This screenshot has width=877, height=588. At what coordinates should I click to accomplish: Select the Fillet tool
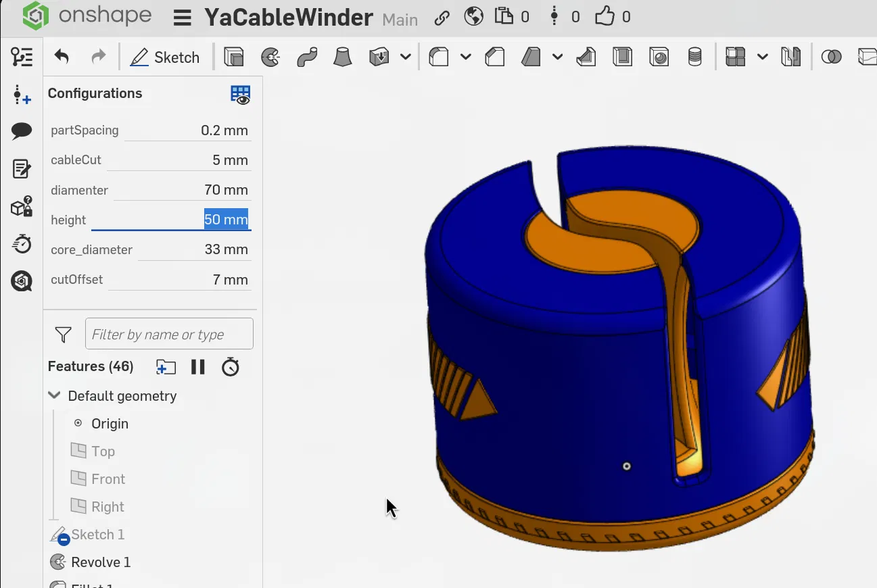439,57
